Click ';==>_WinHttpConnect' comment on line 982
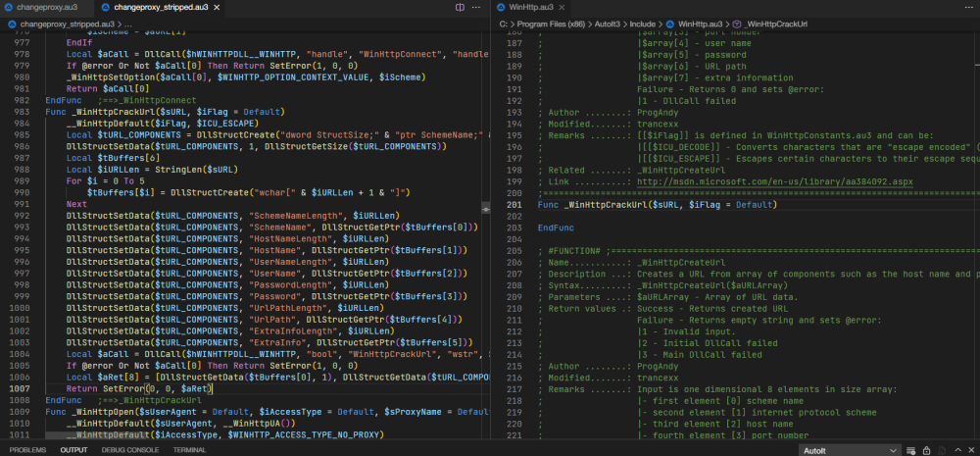Viewport: 980px width, 456px height. (x=147, y=100)
